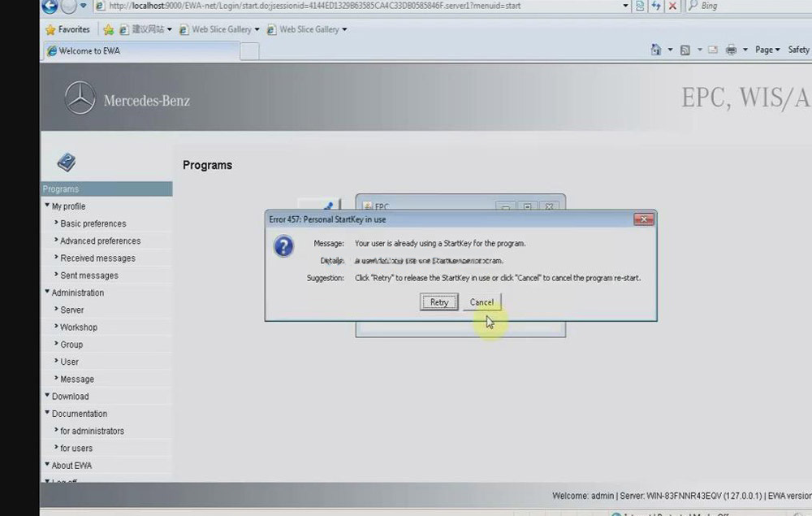Screen dimensions: 812x516
Task: Open the Group administration item
Action: coord(71,345)
